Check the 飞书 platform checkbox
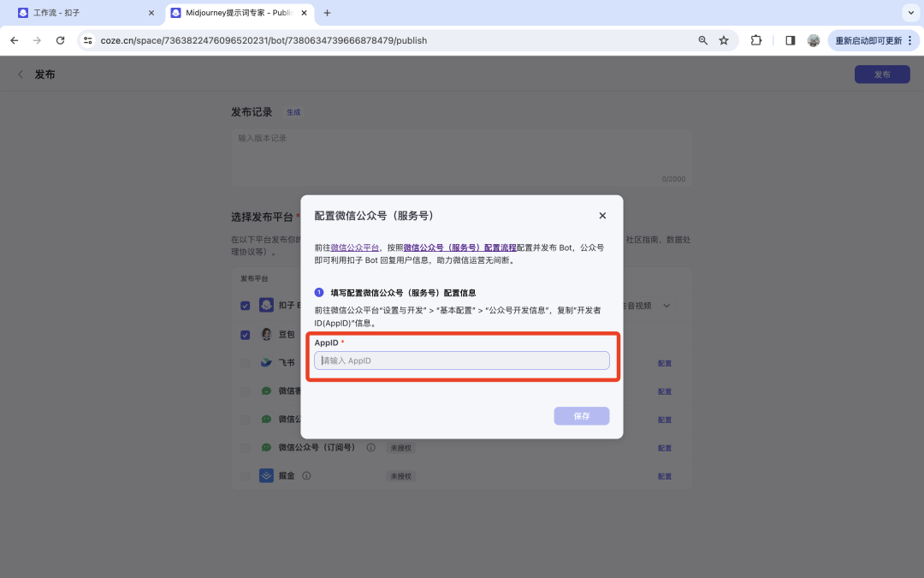 [246, 363]
